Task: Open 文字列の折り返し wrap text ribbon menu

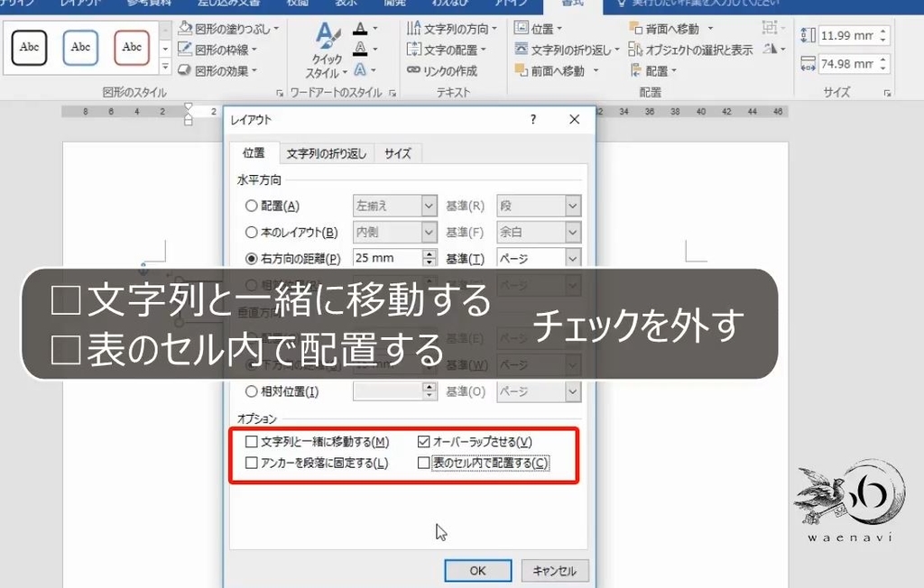Action: pos(567,50)
